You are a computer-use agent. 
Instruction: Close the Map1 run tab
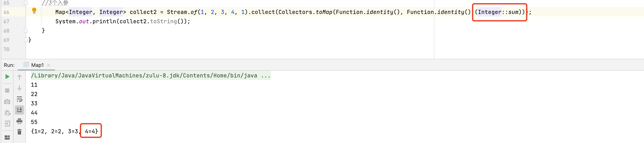pyautogui.click(x=49, y=65)
